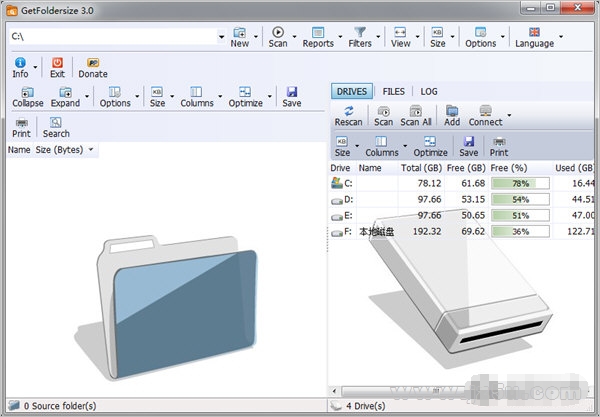
Task: Click the red Exit icon
Action: 57,67
